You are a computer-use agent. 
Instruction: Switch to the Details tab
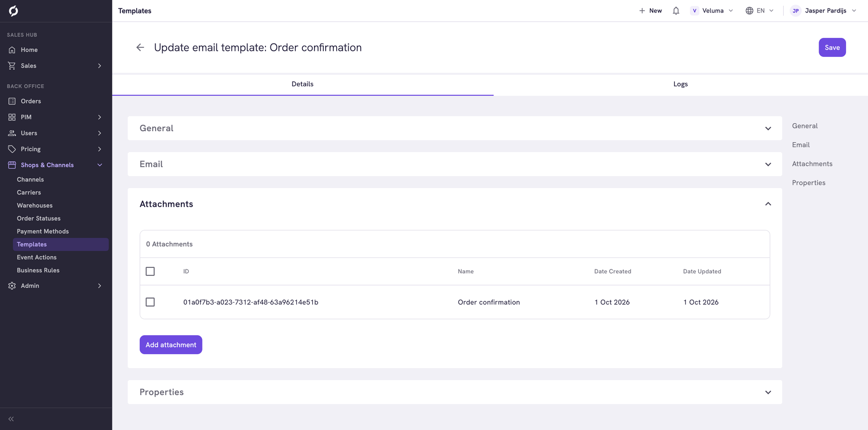click(x=303, y=84)
